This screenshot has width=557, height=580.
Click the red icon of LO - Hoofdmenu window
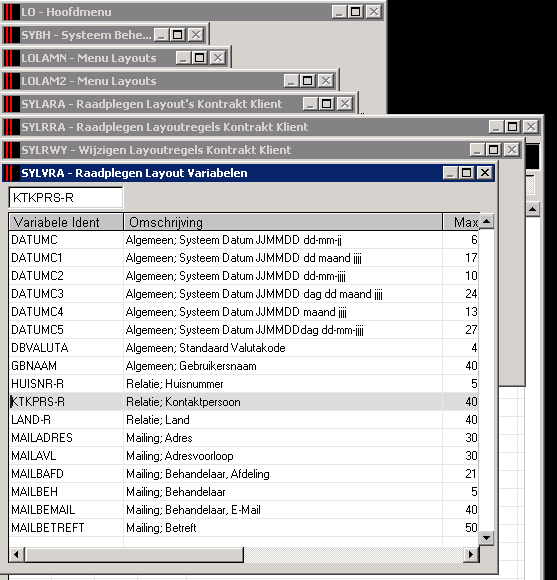11,12
